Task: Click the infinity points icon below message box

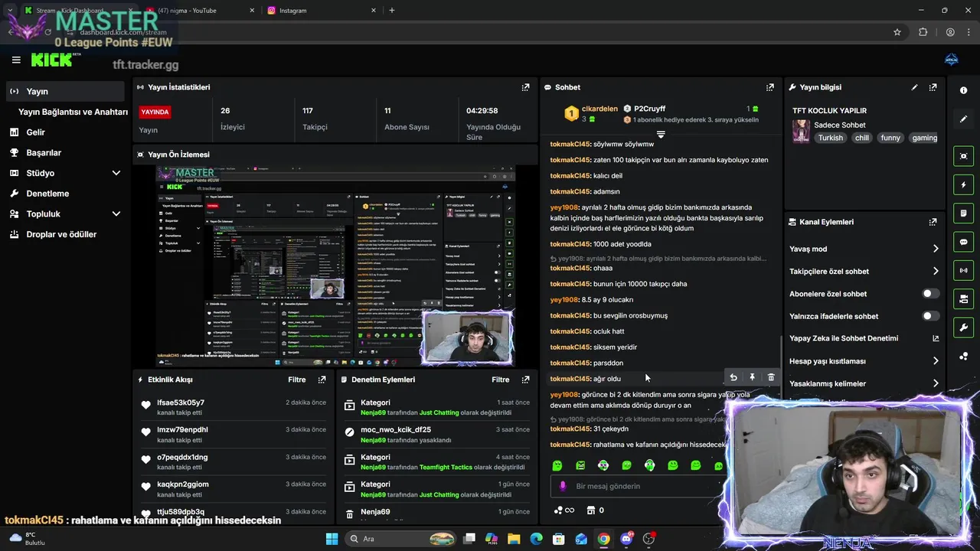Action: [563, 510]
